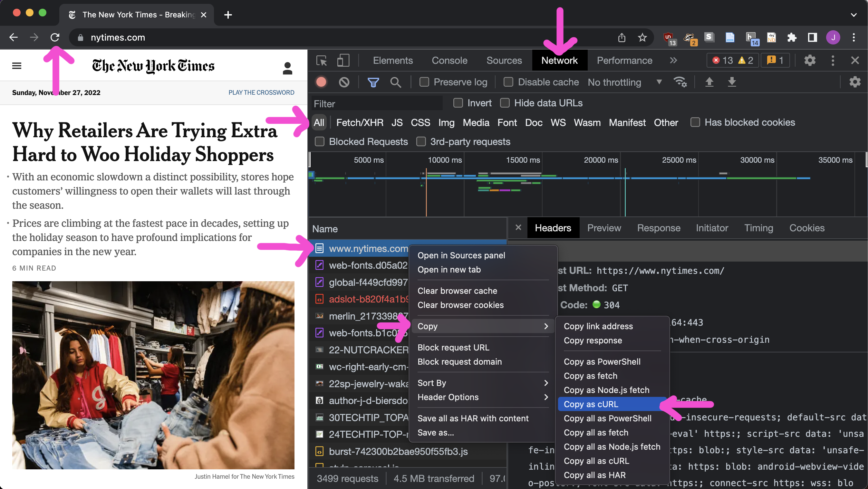Image resolution: width=868 pixels, height=489 pixels.
Task: Open the profile avatar J
Action: coord(833,37)
